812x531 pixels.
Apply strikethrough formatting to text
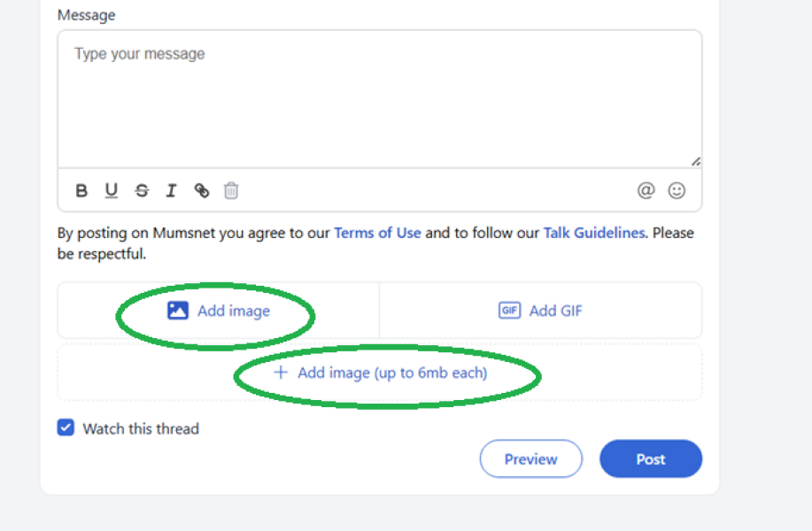[142, 190]
